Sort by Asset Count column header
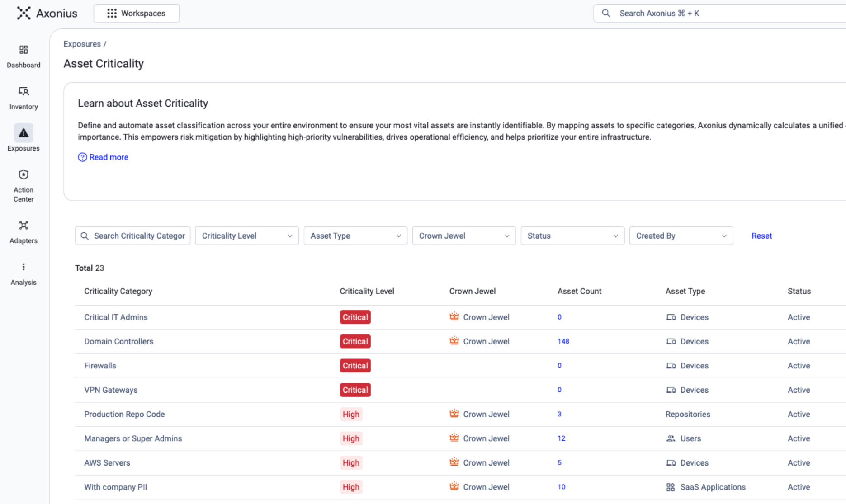846x504 pixels. (x=579, y=291)
